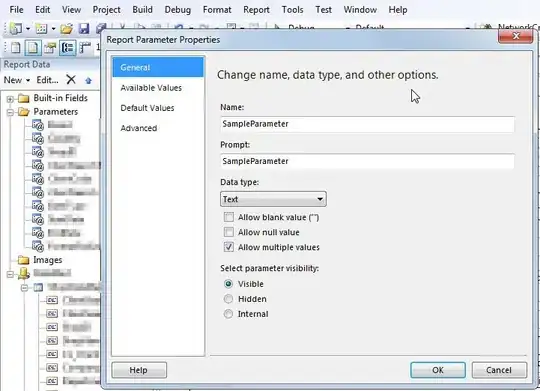Click the blue move-up arrow icon
This screenshot has height=391, width=540.
tap(89, 81)
